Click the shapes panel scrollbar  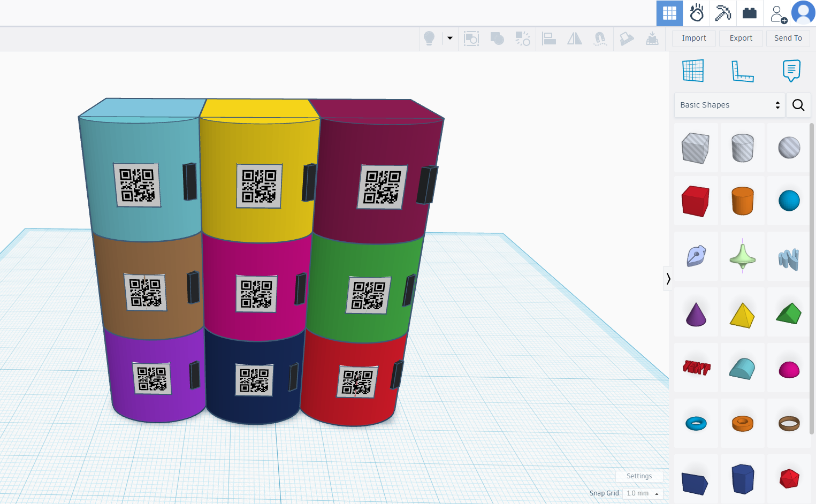point(812,278)
